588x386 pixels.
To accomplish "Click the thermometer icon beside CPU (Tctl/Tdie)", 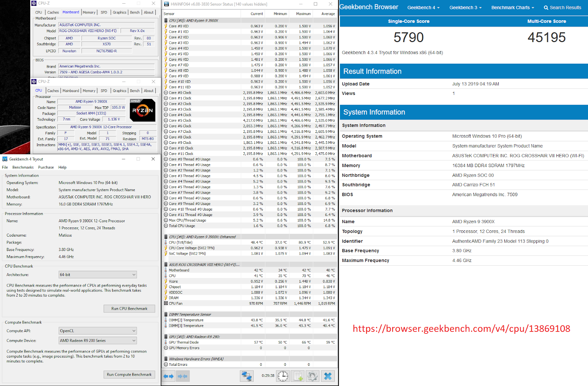I will 166,242.
